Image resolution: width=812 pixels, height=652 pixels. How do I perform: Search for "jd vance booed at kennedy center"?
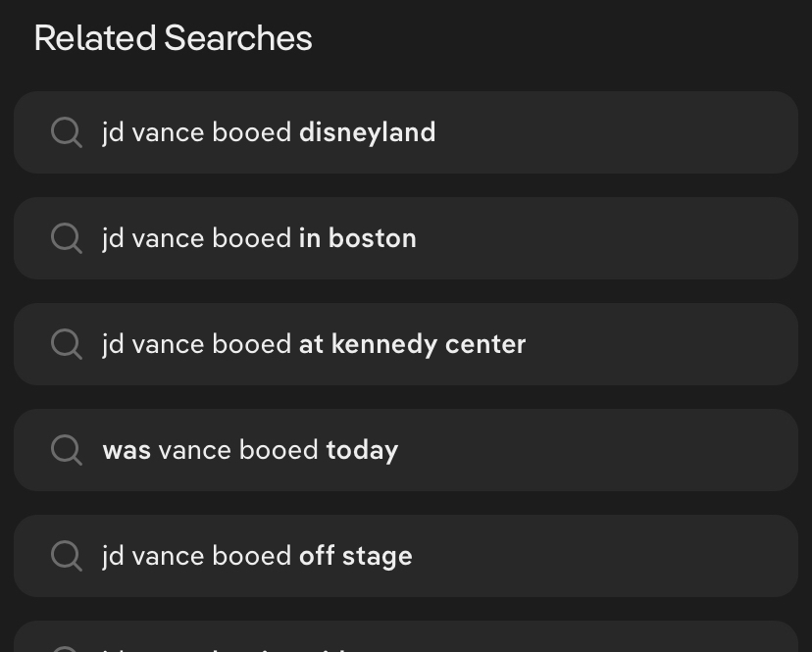coord(314,344)
